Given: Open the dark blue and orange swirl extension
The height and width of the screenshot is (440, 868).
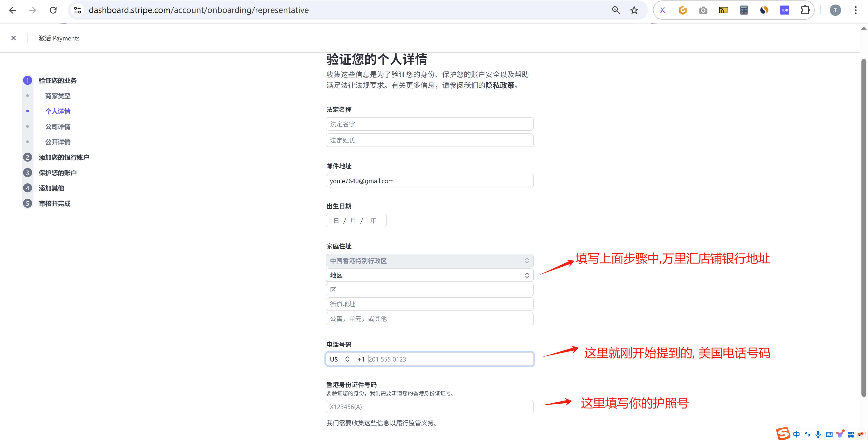Looking at the screenshot, I should 764,10.
